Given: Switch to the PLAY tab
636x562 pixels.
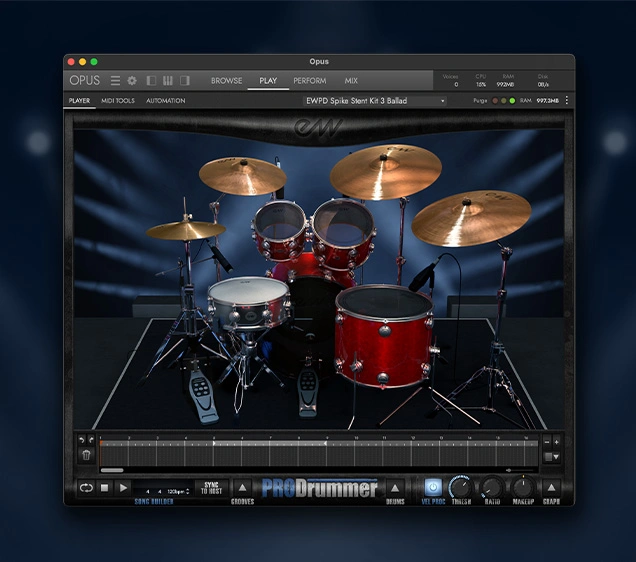Looking at the screenshot, I should pyautogui.click(x=268, y=81).
